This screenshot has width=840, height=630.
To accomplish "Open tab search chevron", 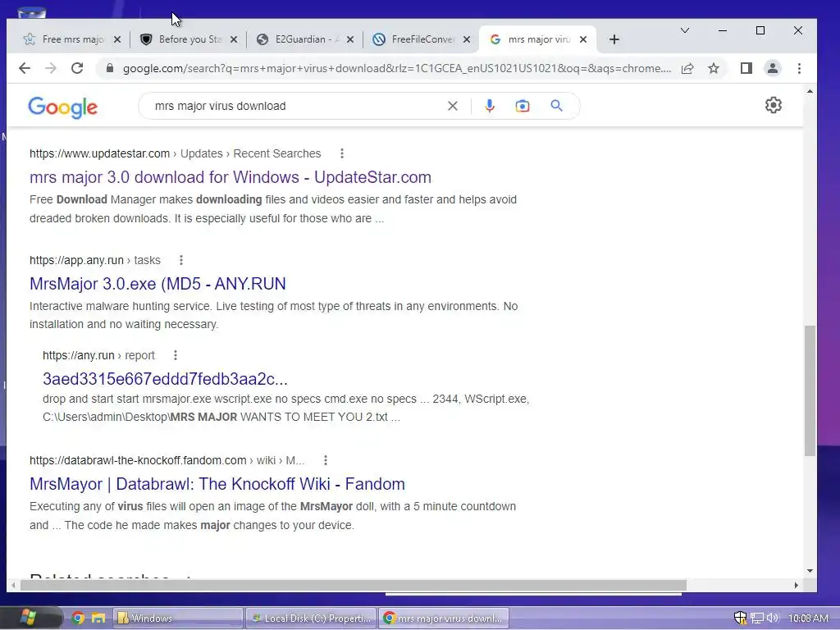I will [685, 30].
